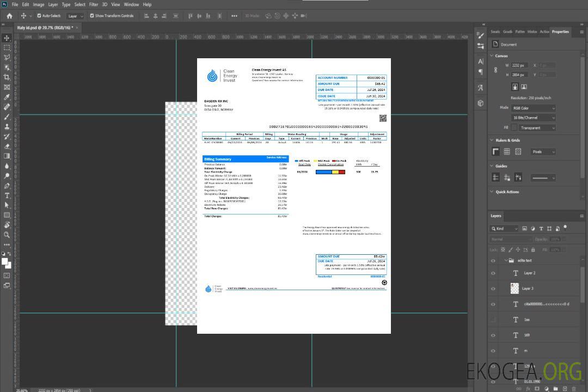Click the filter for type layers icon

click(542, 229)
